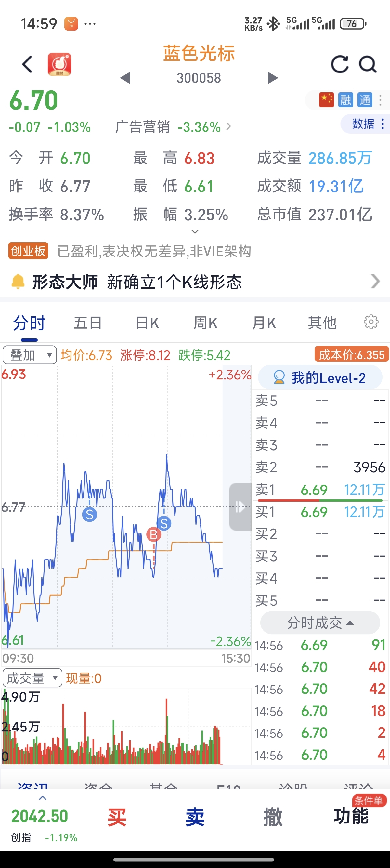Screen dimensions: 390x868
Task: Select the 分时 tab
Action: click(x=29, y=323)
